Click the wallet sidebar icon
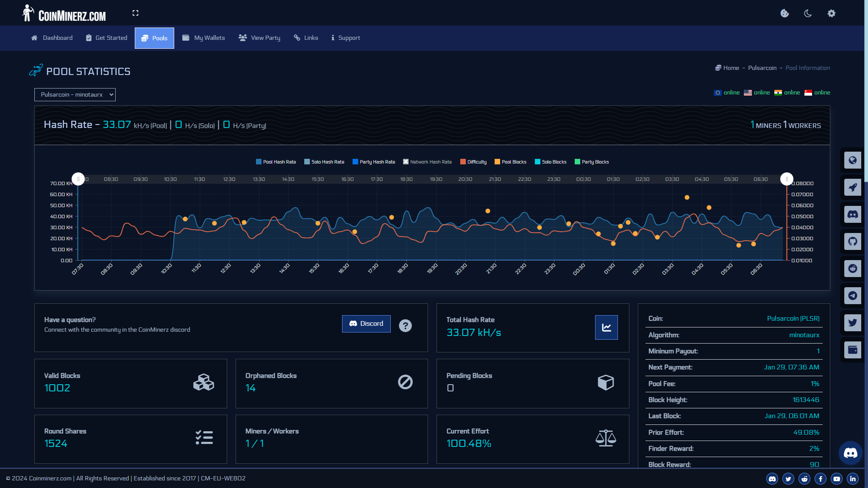The height and width of the screenshot is (488, 868). click(x=853, y=350)
